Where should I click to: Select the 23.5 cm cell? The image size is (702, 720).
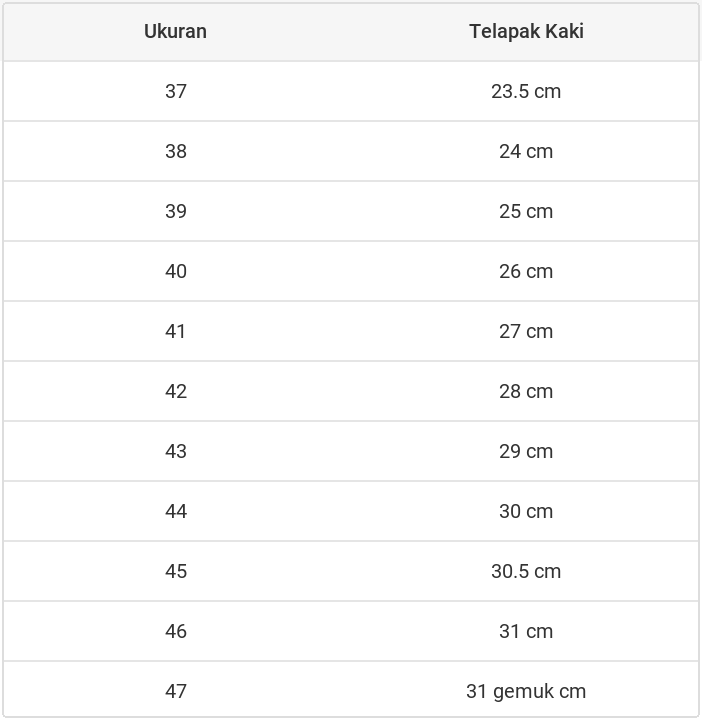point(526,91)
